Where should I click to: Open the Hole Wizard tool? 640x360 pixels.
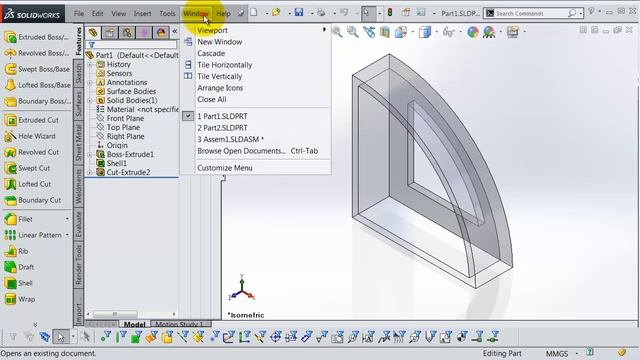(30, 136)
